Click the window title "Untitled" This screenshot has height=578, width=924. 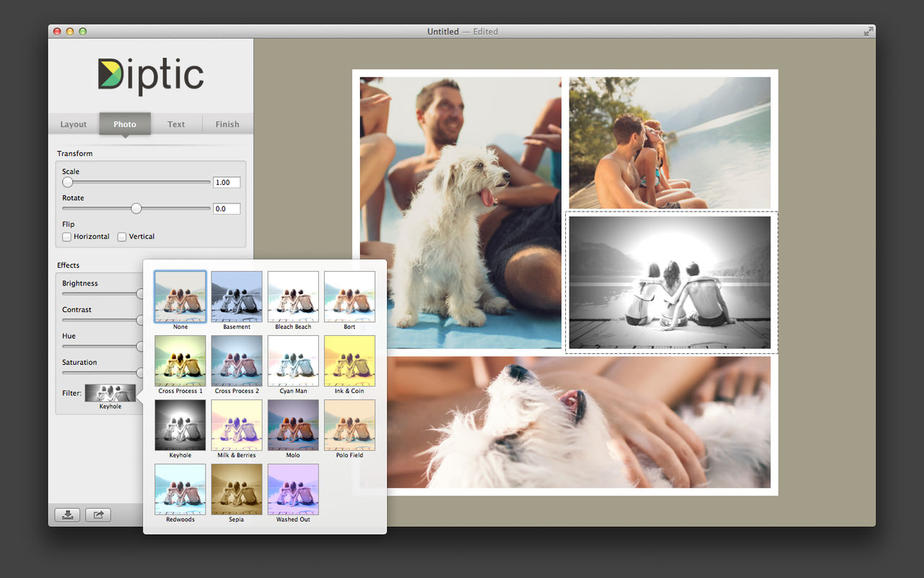[443, 32]
